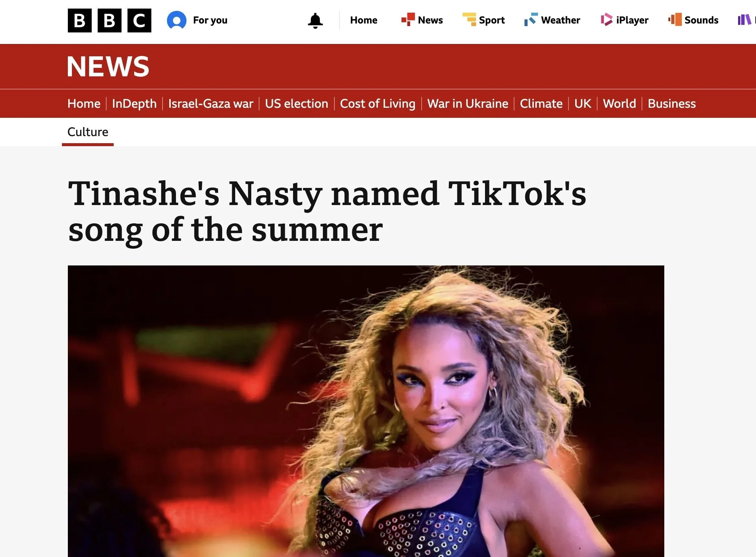Image resolution: width=756 pixels, height=557 pixels.
Task: Open the Business news section
Action: coord(671,103)
